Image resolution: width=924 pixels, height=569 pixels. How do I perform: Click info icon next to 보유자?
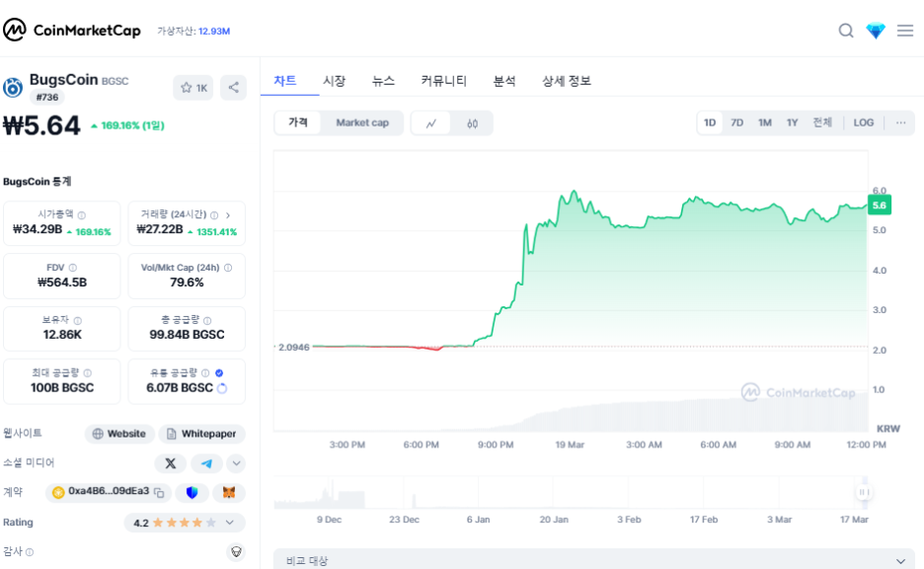click(78, 321)
